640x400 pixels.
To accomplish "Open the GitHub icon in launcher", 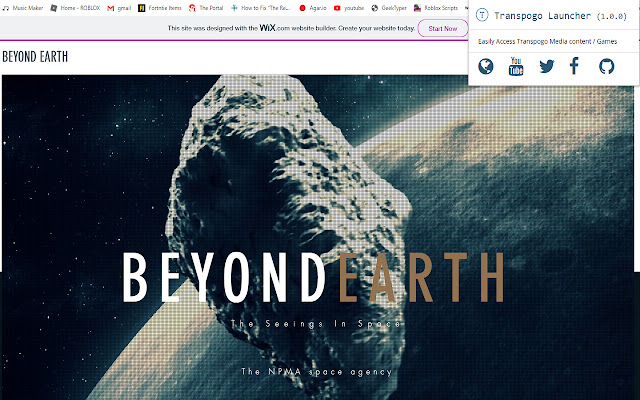I will tap(606, 67).
